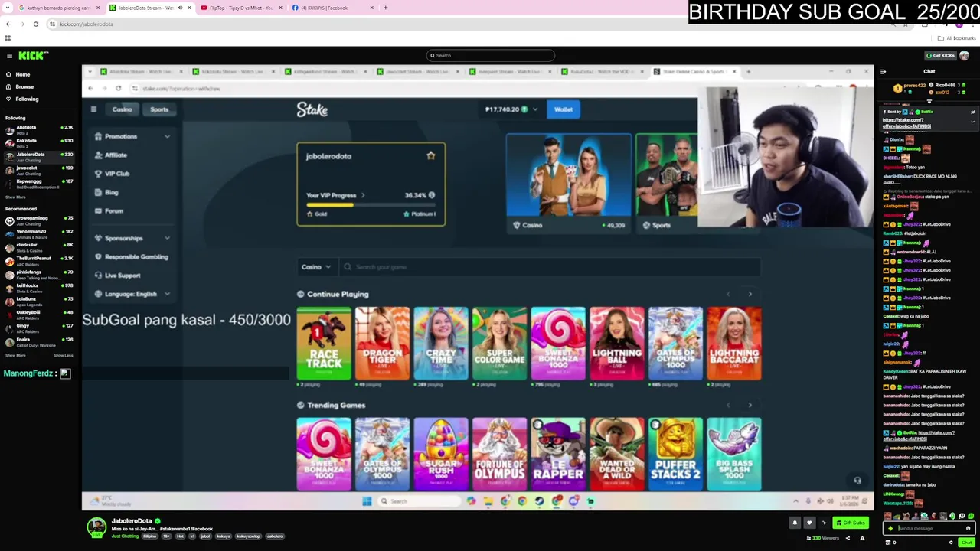Report stream using the warning icon
980x551 pixels.
pos(862,538)
